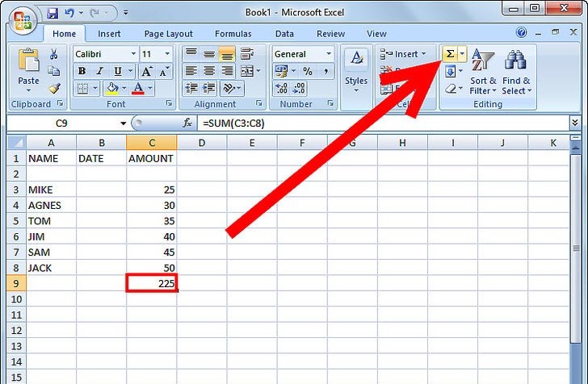This screenshot has height=384, width=588.
Task: Open the Page Layout tab
Action: (168, 34)
